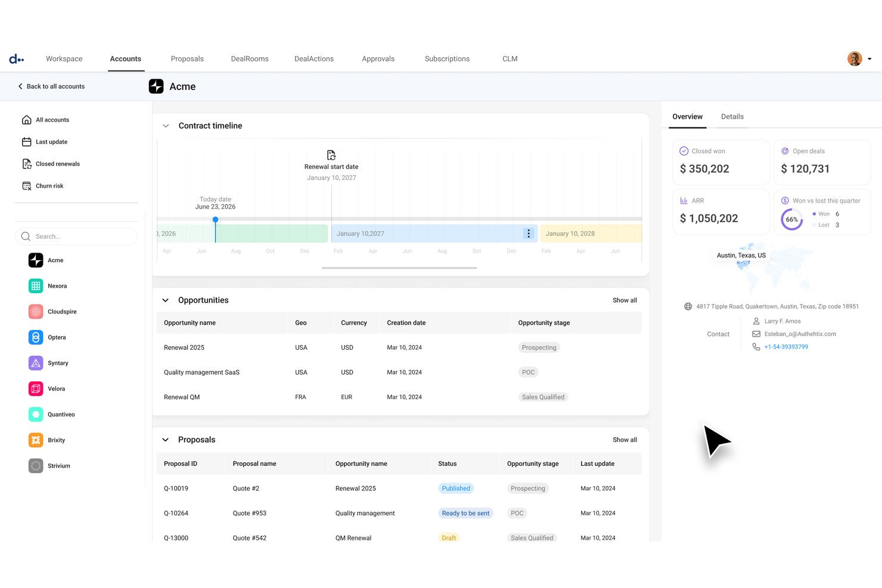Click the Published status badge

click(x=456, y=489)
